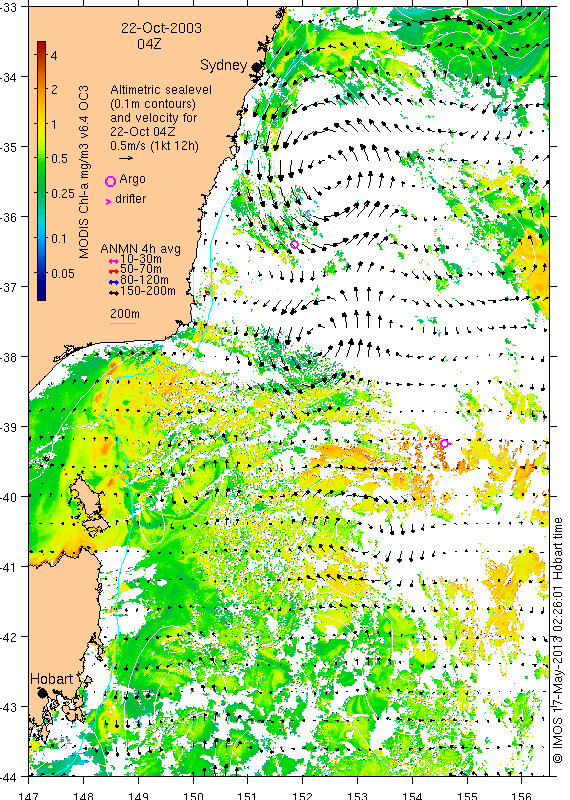Click the longitude label '155'

[467, 795]
